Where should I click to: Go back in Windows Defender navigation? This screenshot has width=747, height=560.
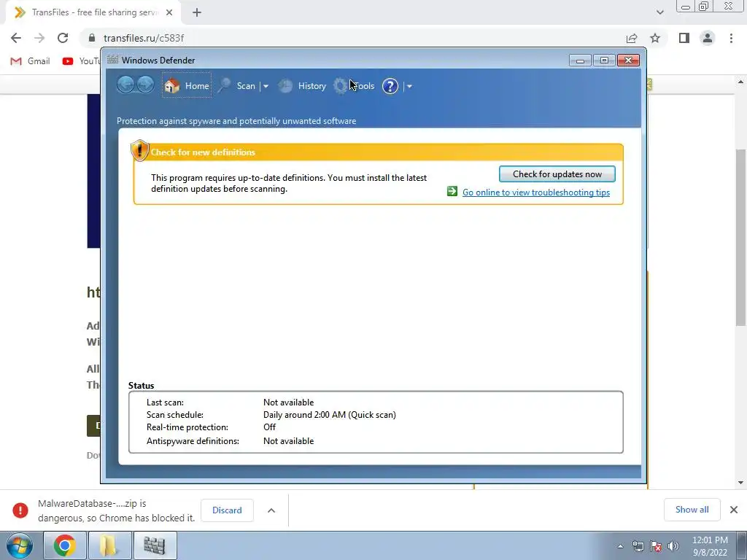[x=125, y=85]
